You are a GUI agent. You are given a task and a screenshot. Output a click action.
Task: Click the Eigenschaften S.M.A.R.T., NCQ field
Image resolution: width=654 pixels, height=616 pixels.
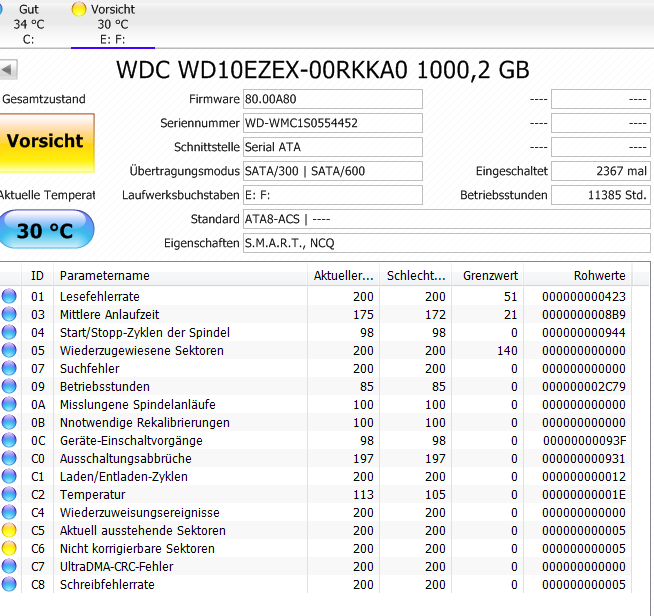(x=447, y=243)
